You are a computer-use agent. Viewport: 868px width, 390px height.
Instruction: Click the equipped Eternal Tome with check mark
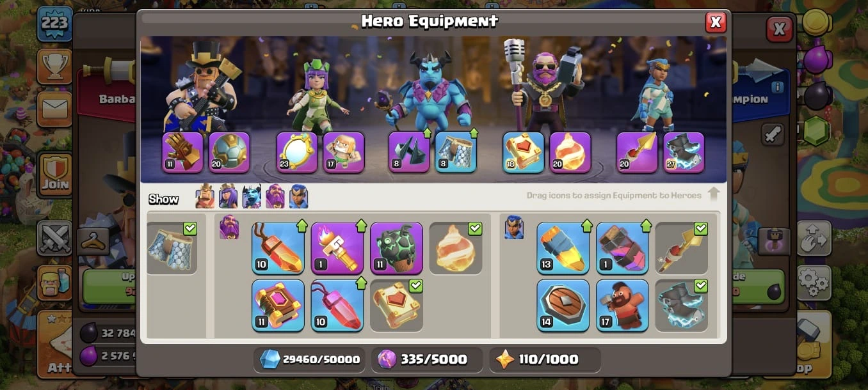[x=396, y=306]
